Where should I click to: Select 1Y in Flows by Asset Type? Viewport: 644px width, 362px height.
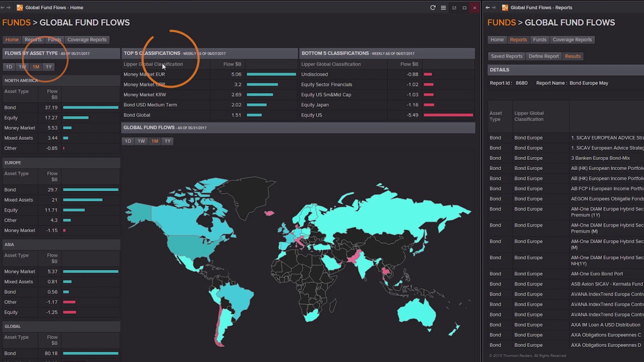49,66
